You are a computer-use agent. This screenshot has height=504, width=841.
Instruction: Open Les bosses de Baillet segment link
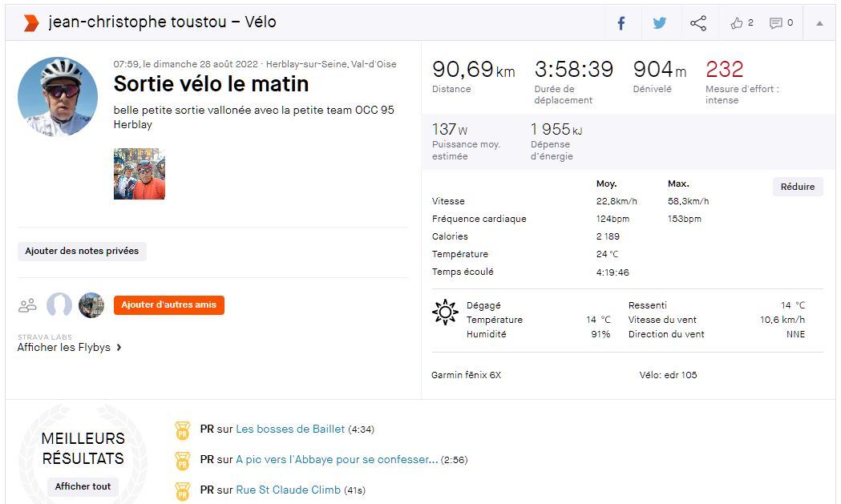click(290, 429)
